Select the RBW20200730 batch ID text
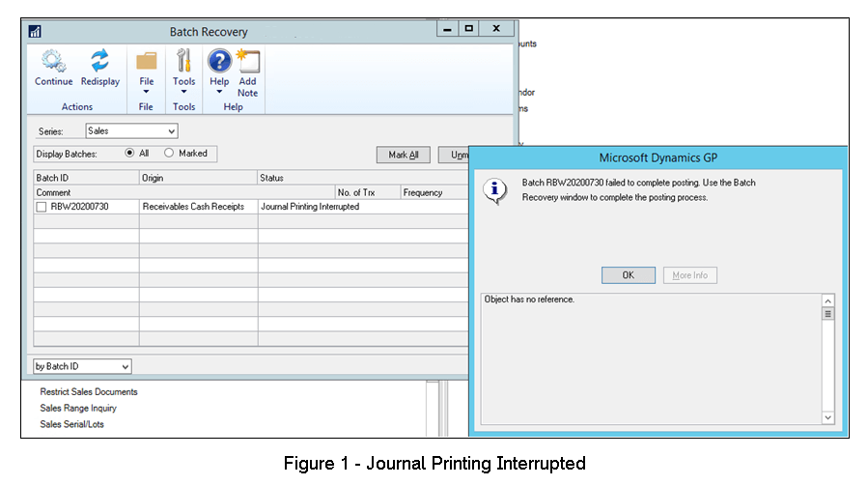 point(80,207)
